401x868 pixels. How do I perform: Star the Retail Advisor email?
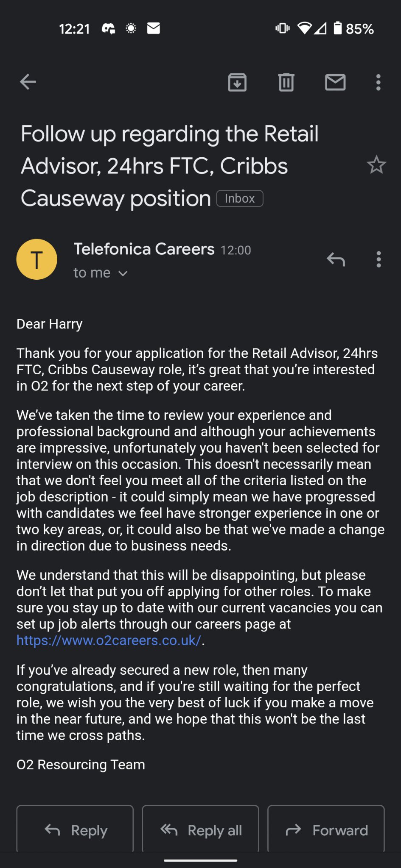(376, 165)
